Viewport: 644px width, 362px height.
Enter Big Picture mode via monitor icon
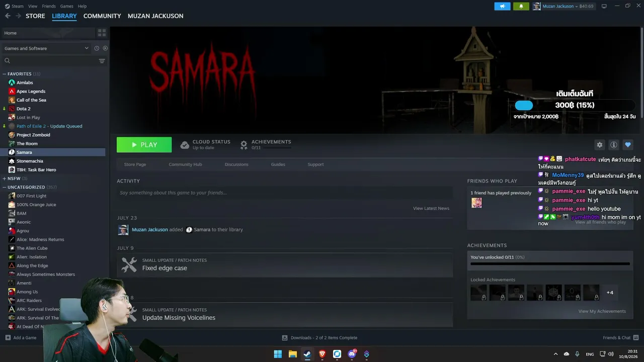coord(604,6)
